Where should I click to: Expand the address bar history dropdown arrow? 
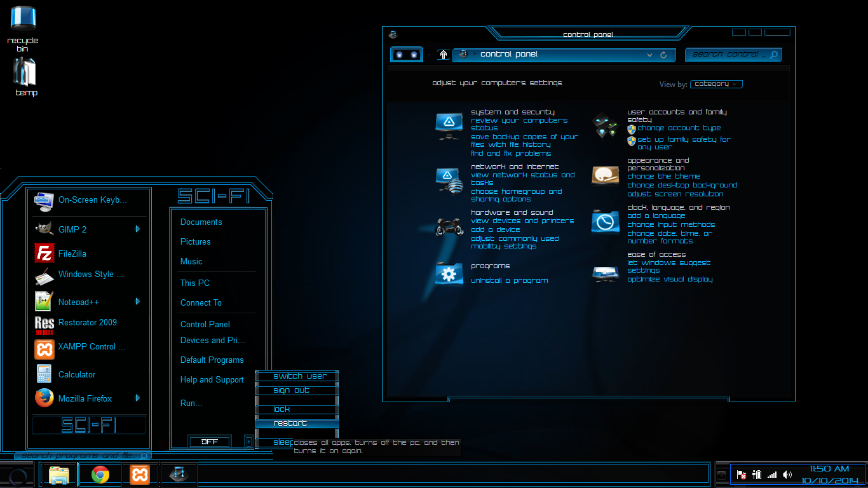[x=649, y=55]
